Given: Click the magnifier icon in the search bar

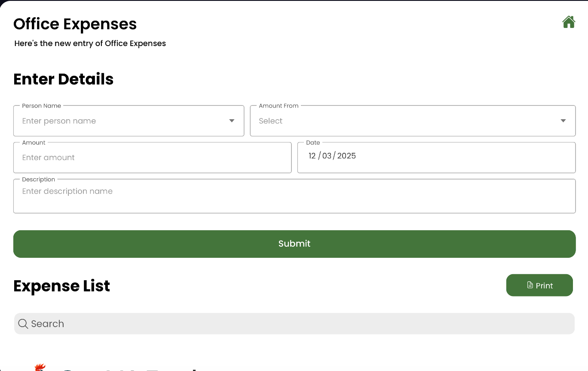Looking at the screenshot, I should point(23,324).
